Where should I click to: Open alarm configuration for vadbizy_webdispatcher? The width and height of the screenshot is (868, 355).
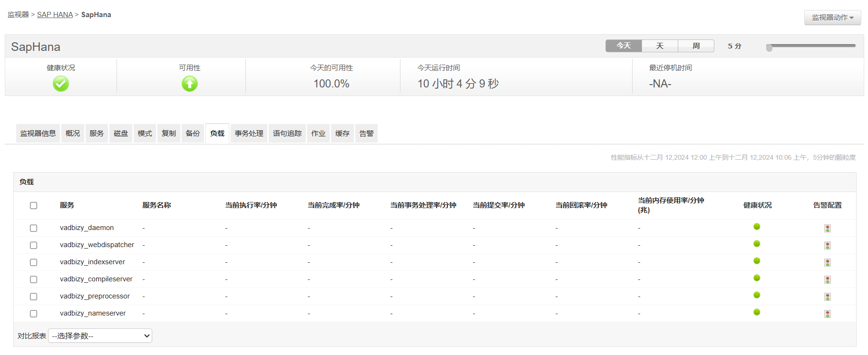828,246
